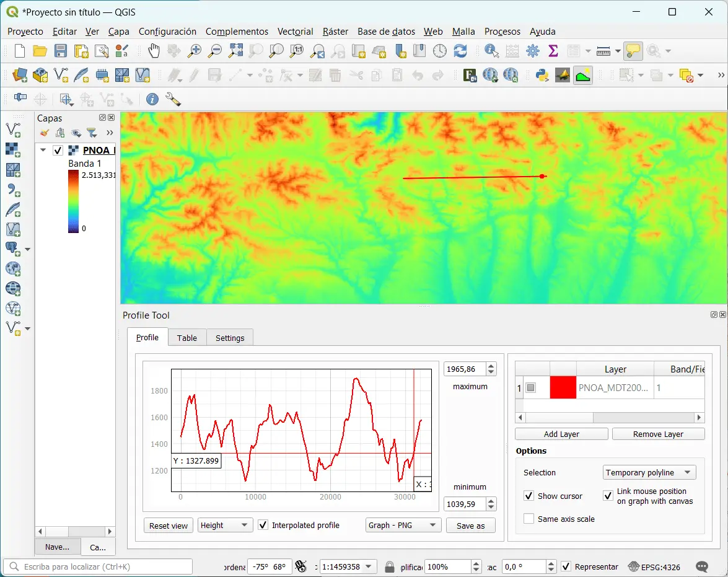
Task: Open project with the folder icon
Action: 40,51
